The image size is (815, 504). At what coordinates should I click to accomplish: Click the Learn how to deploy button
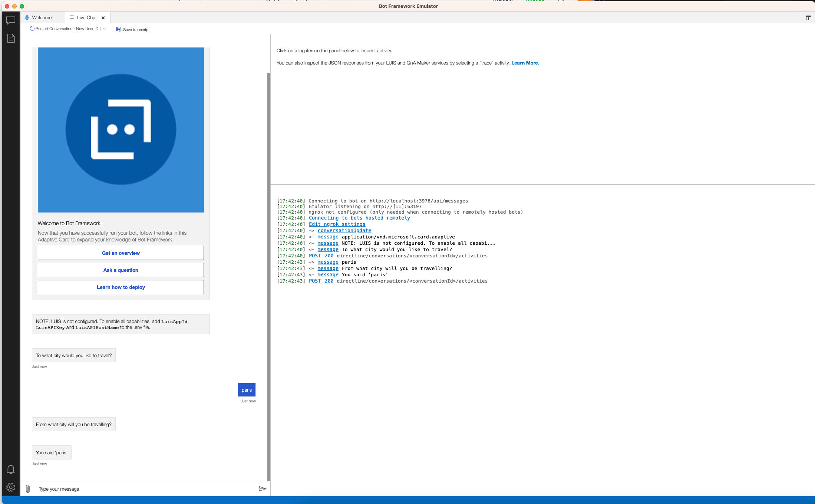click(x=121, y=287)
